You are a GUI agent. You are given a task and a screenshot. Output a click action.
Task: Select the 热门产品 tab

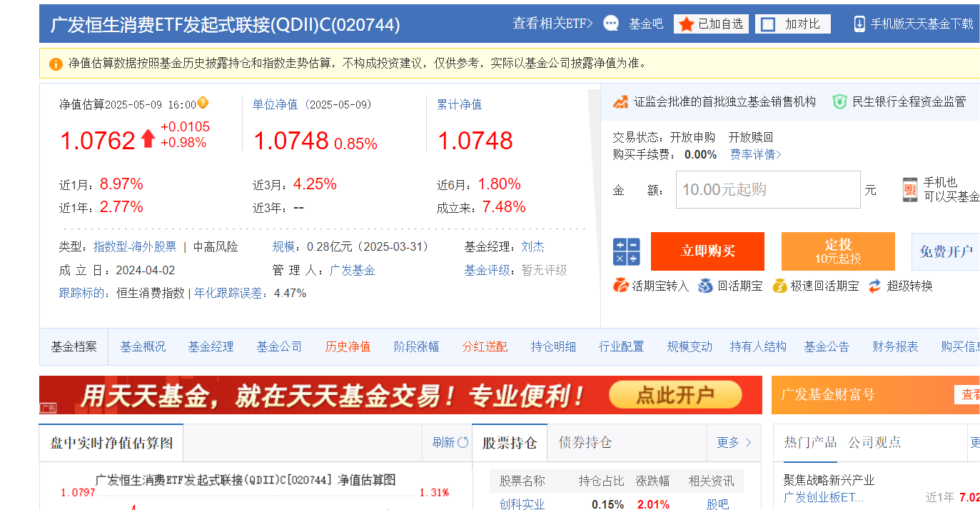tap(810, 442)
